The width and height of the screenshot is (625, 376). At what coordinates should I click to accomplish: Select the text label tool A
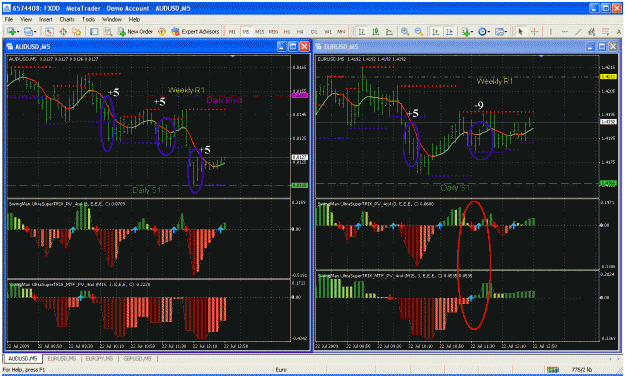619,31
